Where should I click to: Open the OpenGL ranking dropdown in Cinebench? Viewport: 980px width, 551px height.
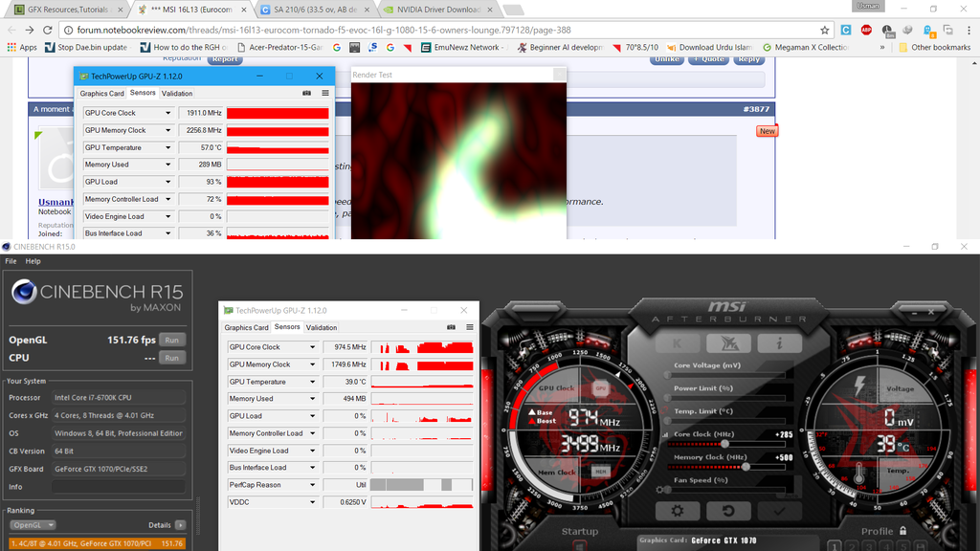pos(33,525)
